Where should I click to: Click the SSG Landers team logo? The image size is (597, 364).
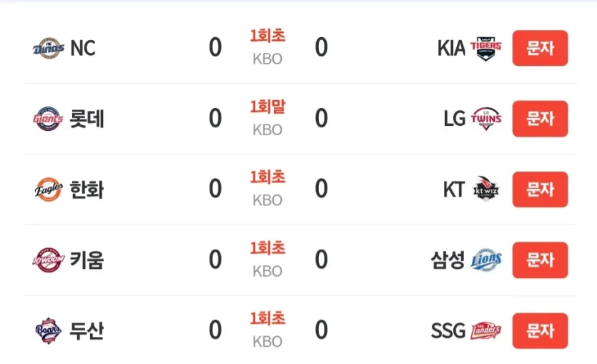click(x=486, y=330)
